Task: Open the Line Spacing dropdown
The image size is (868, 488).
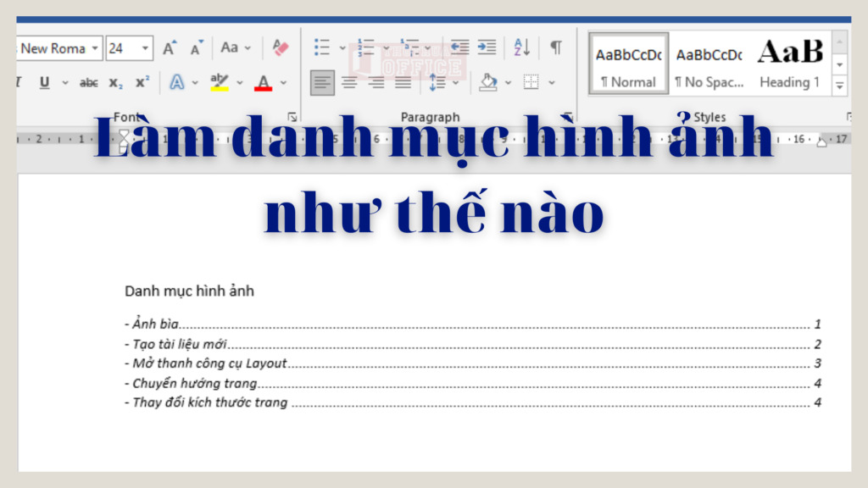Action: coord(442,83)
